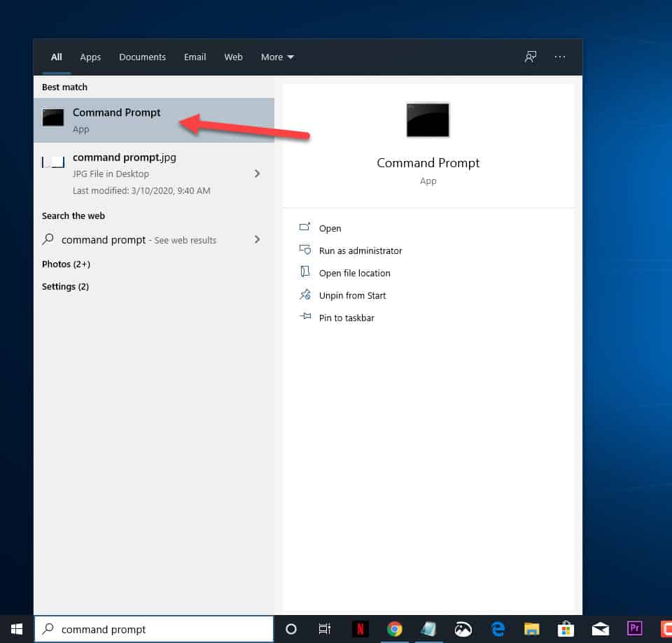Click the Command Prompt title in preview pane
This screenshot has height=643, width=672.
(428, 163)
